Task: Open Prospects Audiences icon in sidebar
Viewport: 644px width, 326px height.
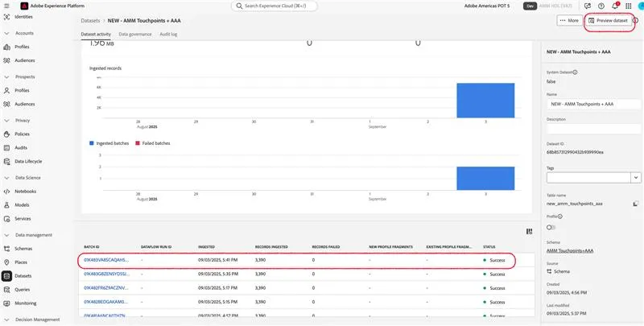Action: pyautogui.click(x=6, y=105)
